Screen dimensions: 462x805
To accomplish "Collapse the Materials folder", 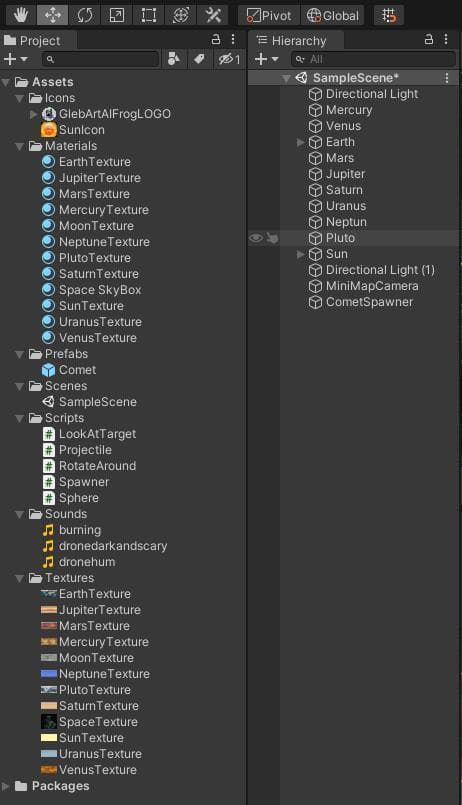I will pos(20,146).
